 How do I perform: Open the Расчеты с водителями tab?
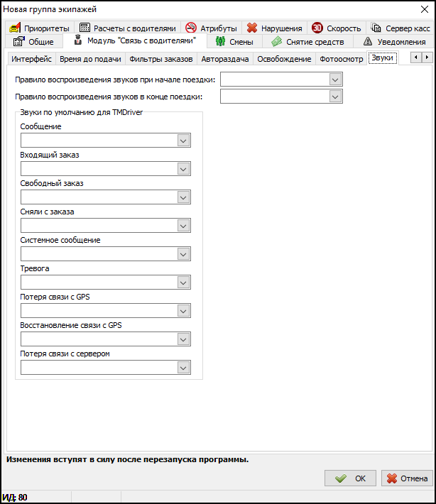(127, 28)
